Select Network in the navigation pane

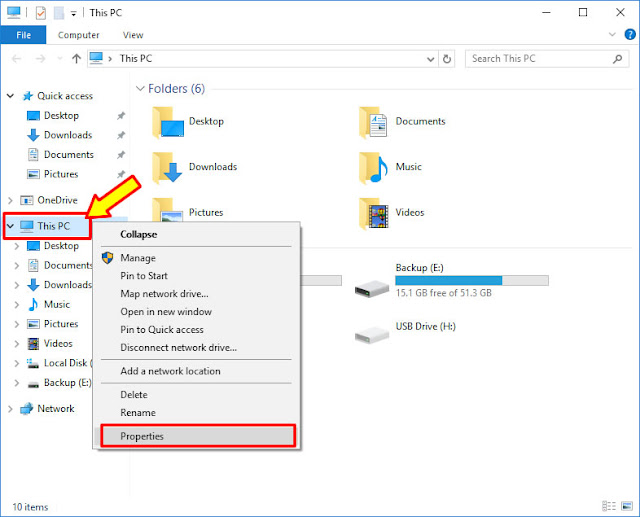(x=56, y=408)
